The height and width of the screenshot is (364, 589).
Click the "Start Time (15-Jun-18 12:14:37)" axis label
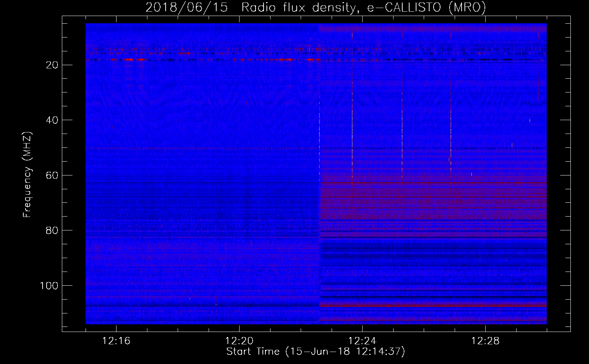coord(316,352)
